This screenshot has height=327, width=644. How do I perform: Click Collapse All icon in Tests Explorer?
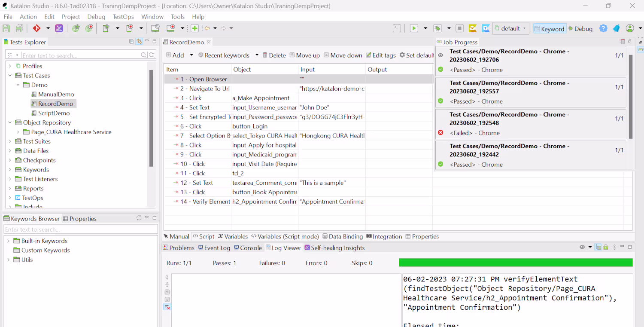pyautogui.click(x=131, y=42)
